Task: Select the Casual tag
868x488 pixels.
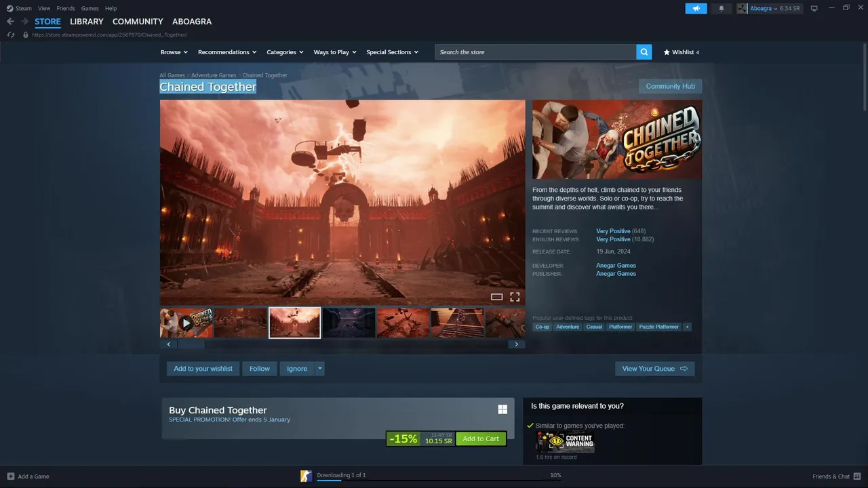Action: 594,327
